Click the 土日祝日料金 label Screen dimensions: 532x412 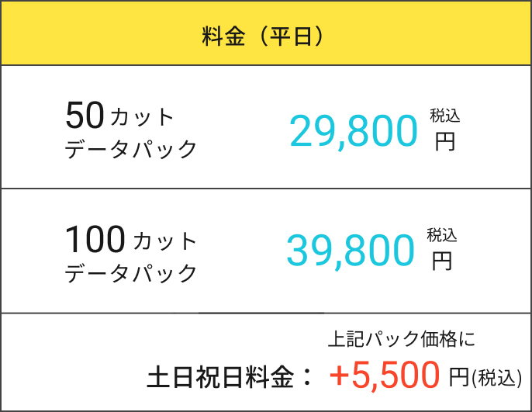221,378
